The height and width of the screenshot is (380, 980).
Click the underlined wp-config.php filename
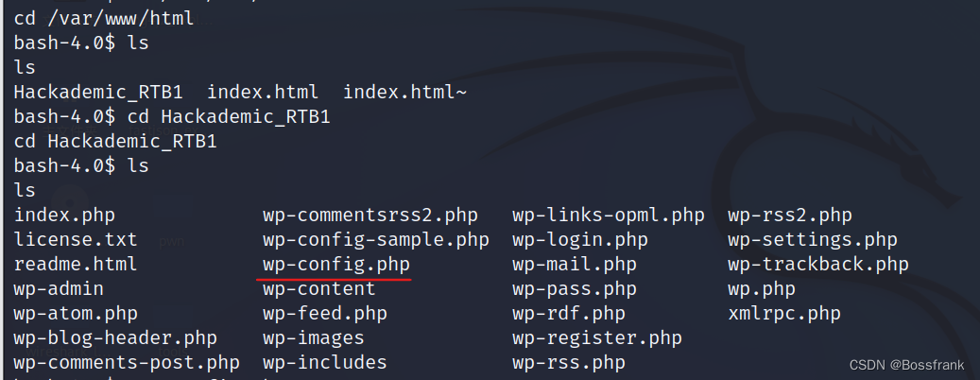tap(336, 265)
